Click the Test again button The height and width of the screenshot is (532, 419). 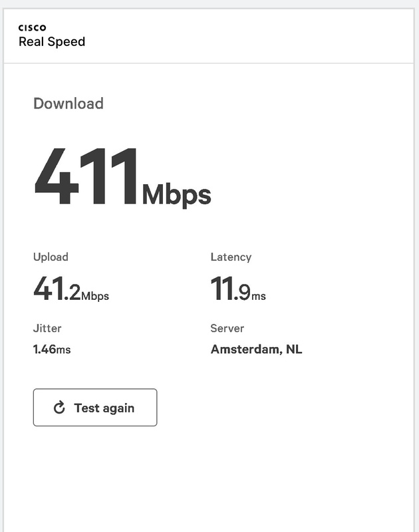[x=95, y=407]
